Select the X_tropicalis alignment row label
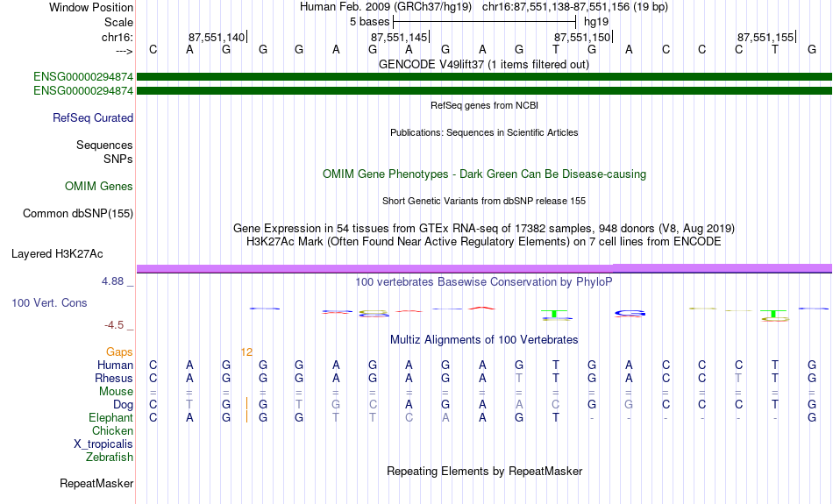This screenshot has width=833, height=504. coord(103,444)
